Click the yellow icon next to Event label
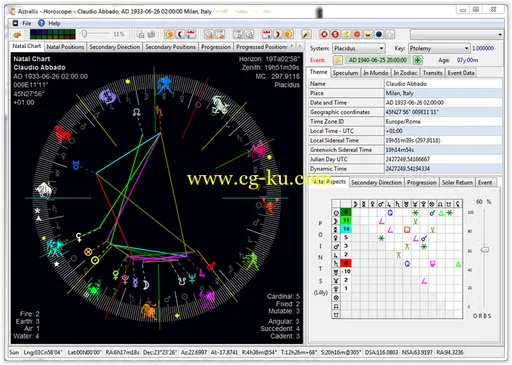 (x=337, y=60)
